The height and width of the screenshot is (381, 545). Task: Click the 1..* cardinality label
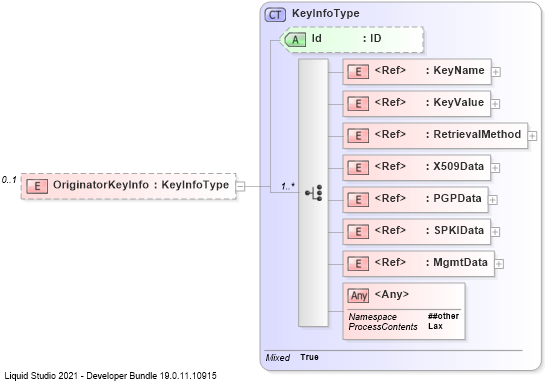click(287, 186)
